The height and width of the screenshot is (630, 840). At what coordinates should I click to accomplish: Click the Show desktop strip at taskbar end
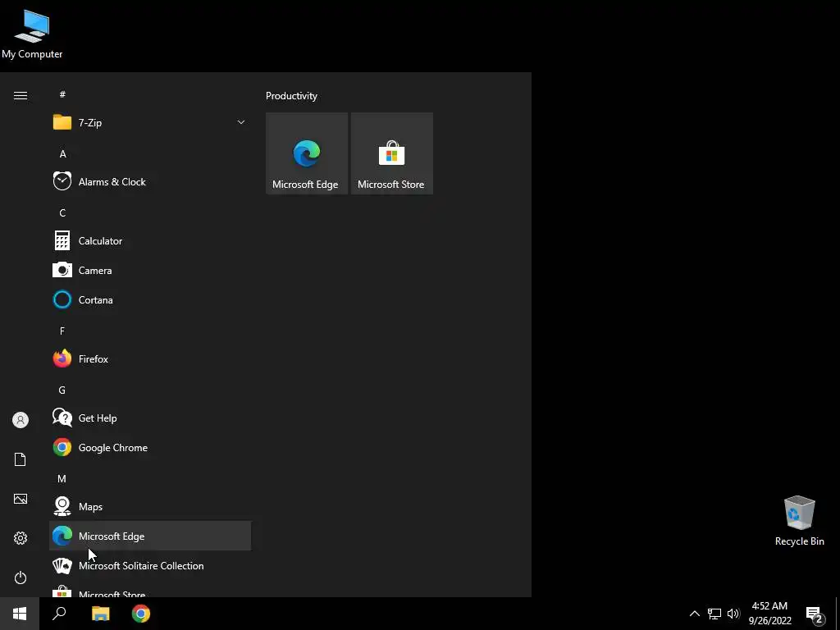[x=838, y=614]
